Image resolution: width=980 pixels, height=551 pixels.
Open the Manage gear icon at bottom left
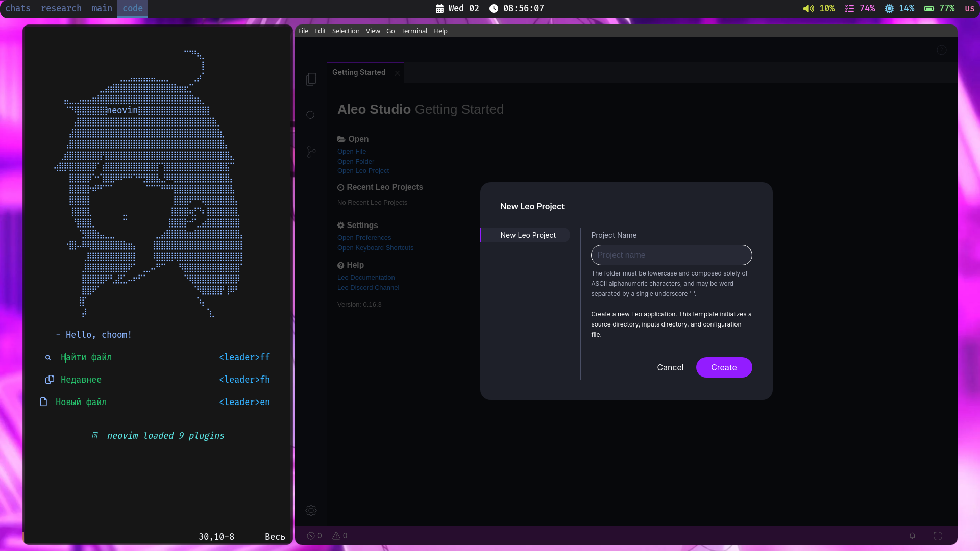click(311, 510)
